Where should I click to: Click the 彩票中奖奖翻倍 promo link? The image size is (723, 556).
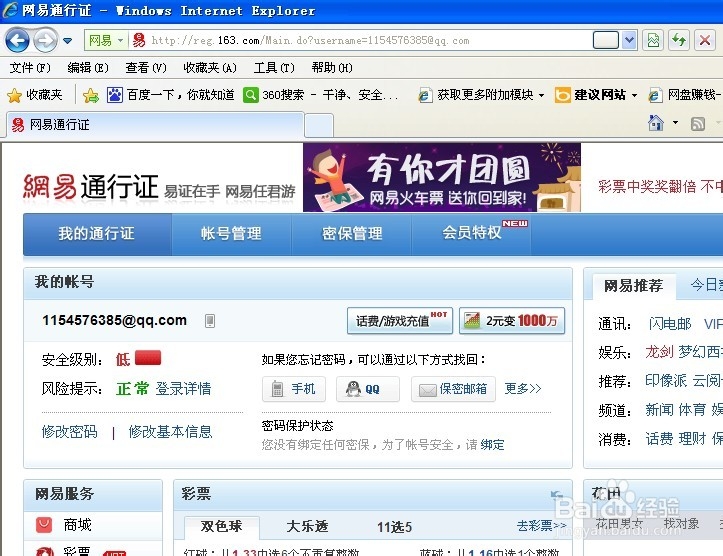(x=660, y=186)
